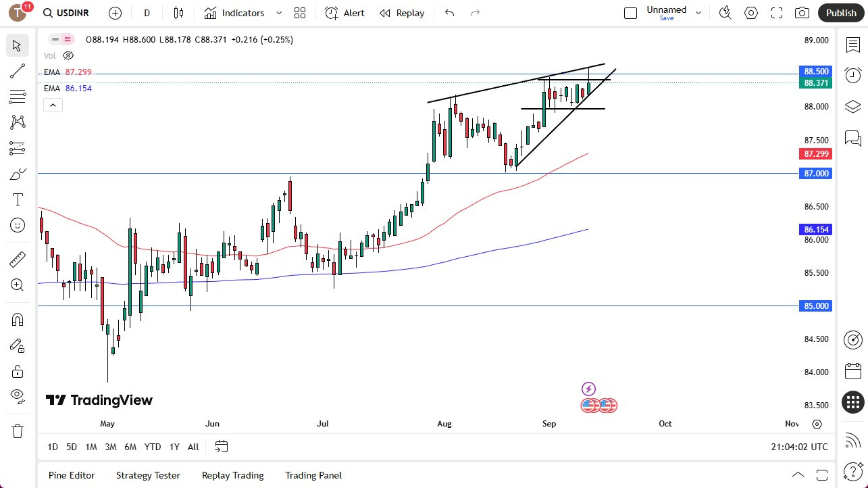
Task: Open the Pine Editor tab
Action: [71, 475]
